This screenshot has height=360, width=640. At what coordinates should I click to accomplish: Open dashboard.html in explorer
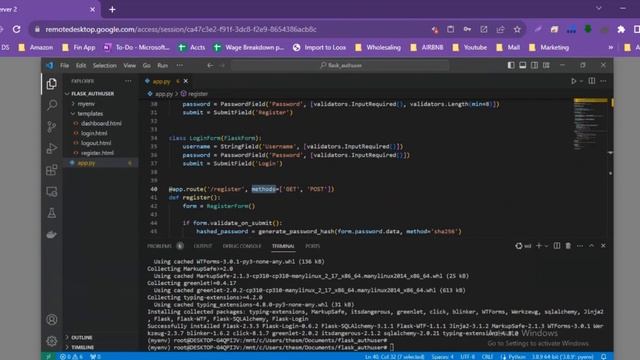point(101,123)
